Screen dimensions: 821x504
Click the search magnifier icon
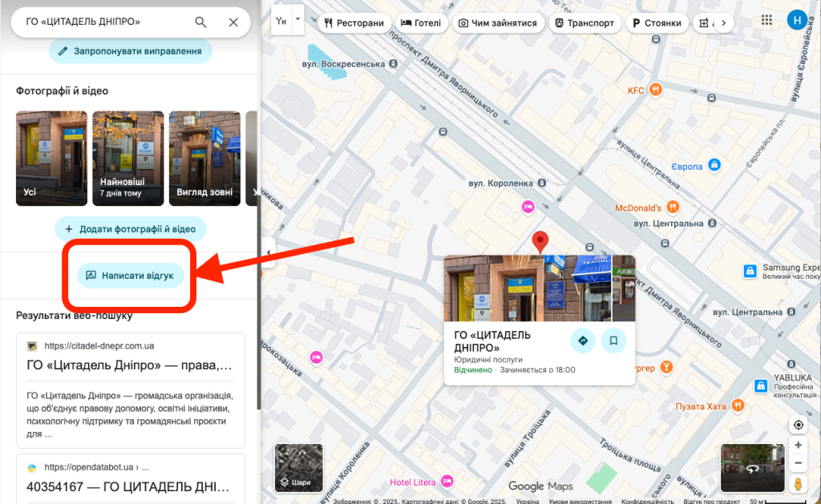click(x=200, y=22)
